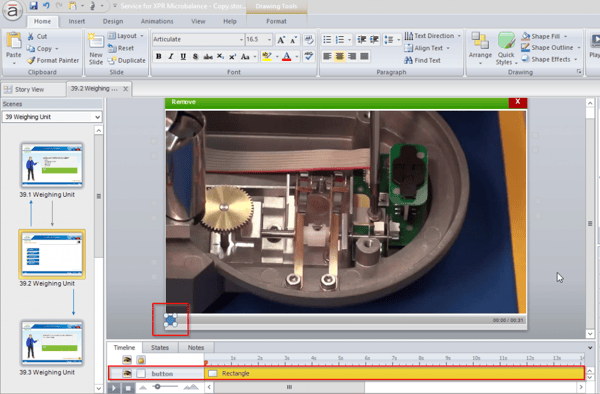
Task: Click the underline formatting icon
Action: [183, 57]
